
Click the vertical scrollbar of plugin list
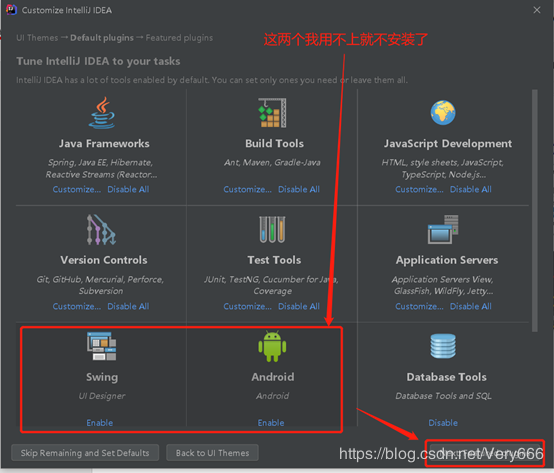[535, 211]
